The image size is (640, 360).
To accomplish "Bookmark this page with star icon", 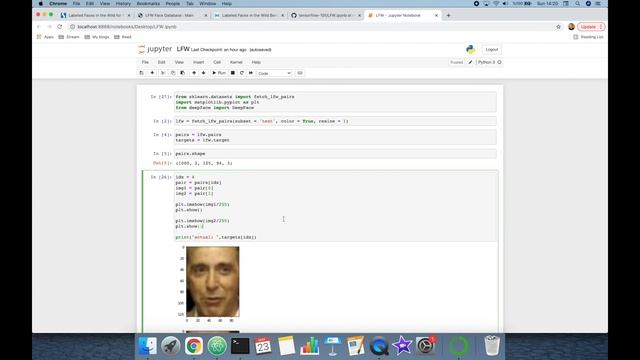I will click(558, 27).
